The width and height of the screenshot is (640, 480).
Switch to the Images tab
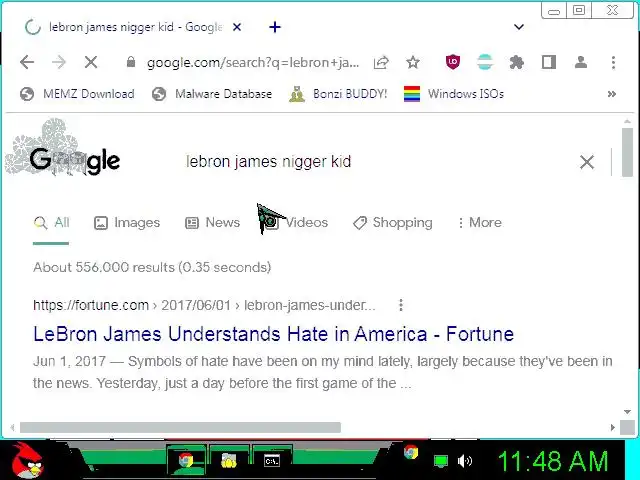[127, 223]
